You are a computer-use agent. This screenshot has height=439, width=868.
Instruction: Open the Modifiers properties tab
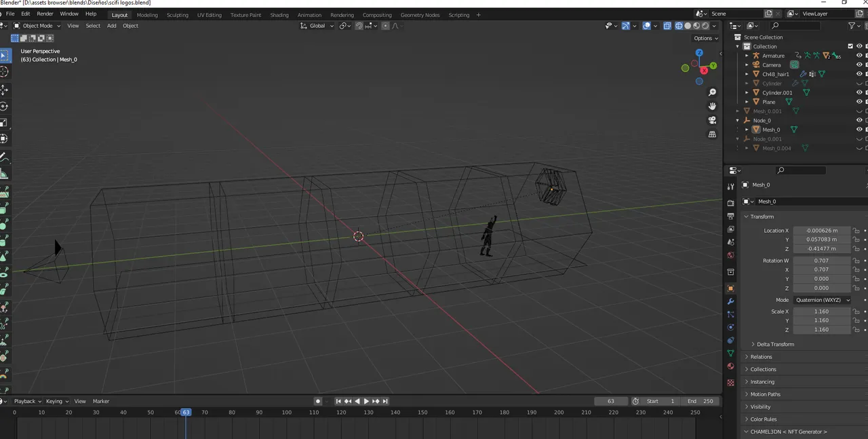pyautogui.click(x=730, y=301)
